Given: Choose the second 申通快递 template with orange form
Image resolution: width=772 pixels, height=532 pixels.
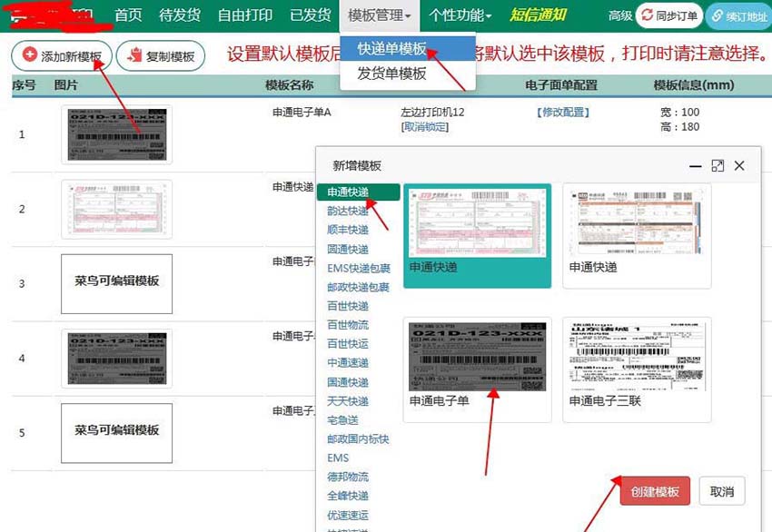Looking at the screenshot, I should [637, 236].
